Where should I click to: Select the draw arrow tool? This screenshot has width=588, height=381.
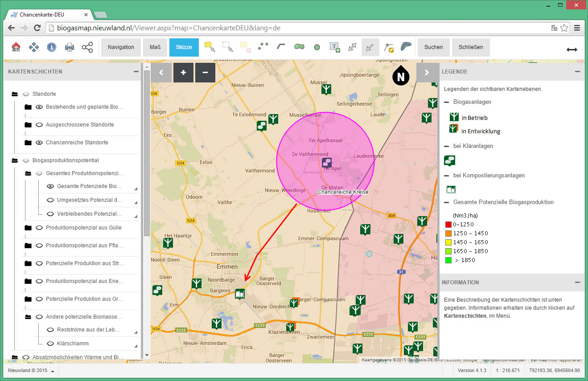tap(353, 47)
